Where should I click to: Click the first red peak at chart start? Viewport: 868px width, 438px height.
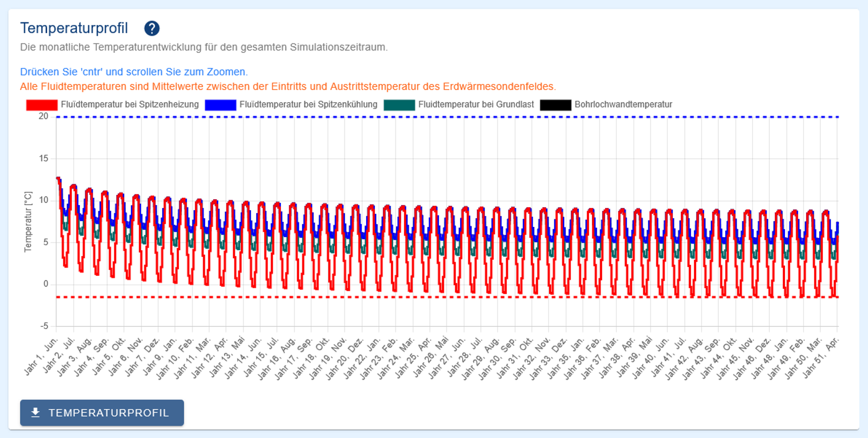pyautogui.click(x=58, y=179)
